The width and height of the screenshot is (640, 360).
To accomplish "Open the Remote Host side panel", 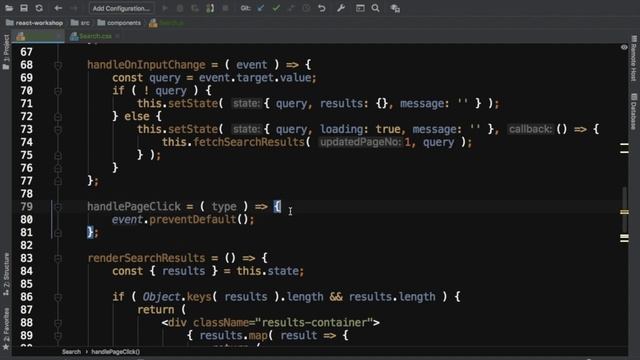I will coord(633,58).
